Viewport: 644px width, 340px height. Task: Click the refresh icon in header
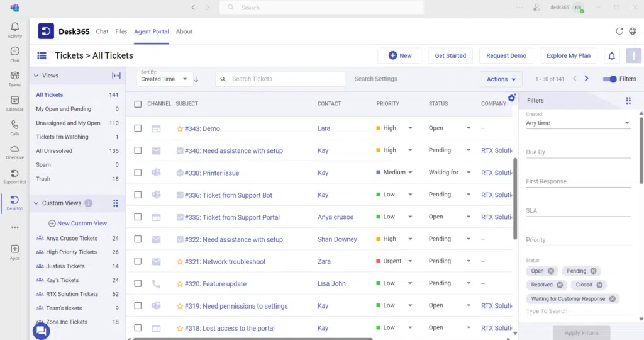(x=619, y=31)
